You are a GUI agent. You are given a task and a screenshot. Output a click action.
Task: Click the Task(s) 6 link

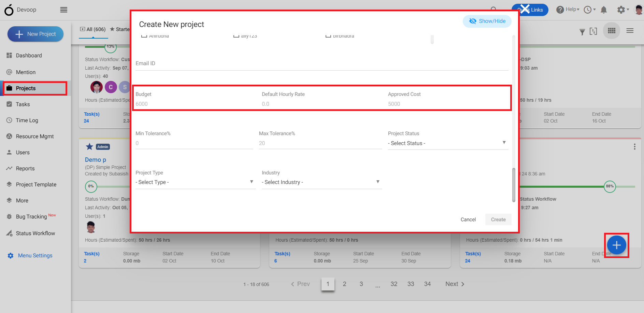tap(282, 257)
